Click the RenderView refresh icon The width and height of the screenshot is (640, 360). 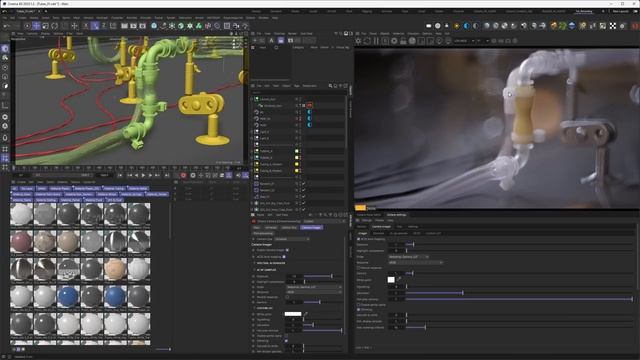[x=367, y=41]
